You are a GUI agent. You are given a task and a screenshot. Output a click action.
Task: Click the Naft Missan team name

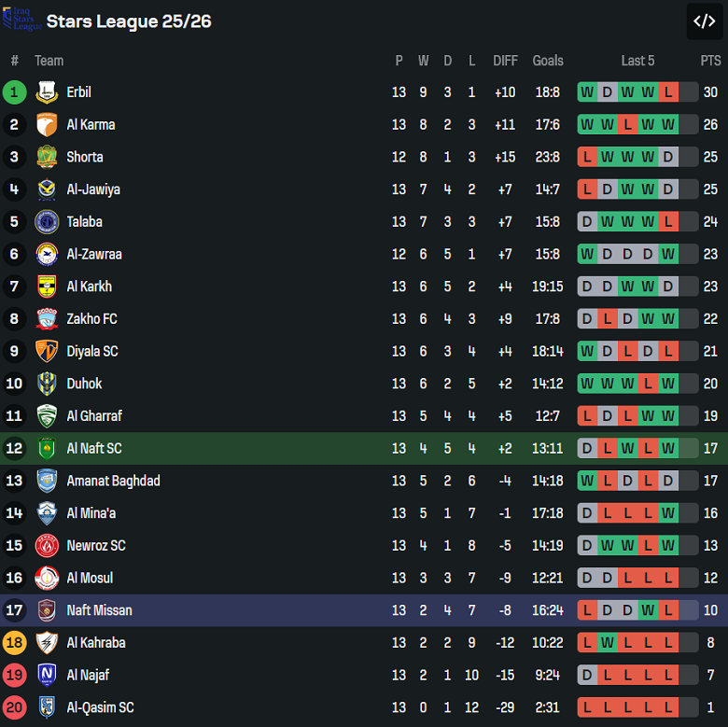click(99, 610)
